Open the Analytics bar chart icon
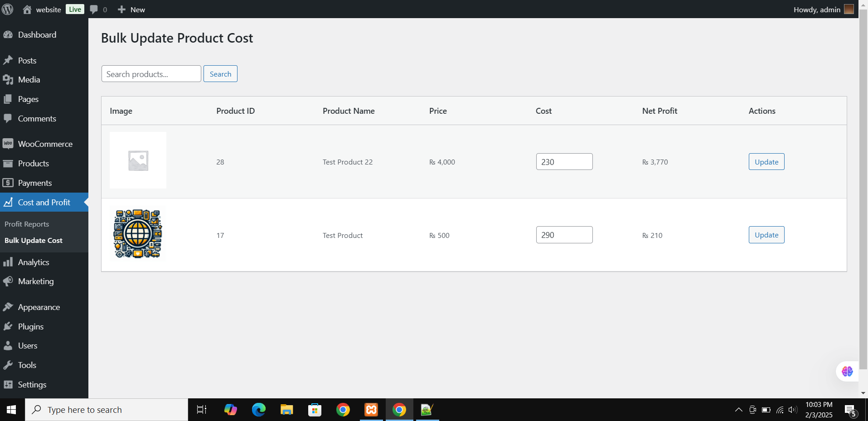Image resolution: width=868 pixels, height=421 pixels. (x=8, y=262)
